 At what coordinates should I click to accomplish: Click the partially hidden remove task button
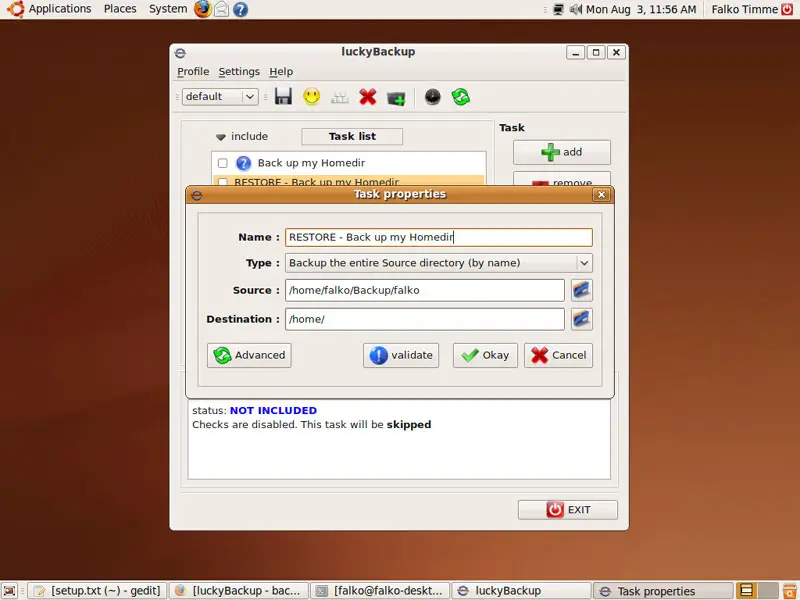pos(562,179)
